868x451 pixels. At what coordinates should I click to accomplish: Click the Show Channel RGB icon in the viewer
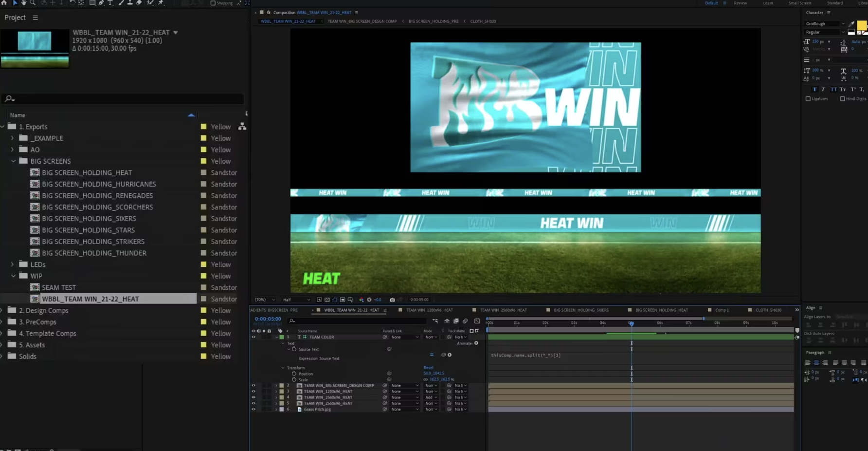point(361,300)
